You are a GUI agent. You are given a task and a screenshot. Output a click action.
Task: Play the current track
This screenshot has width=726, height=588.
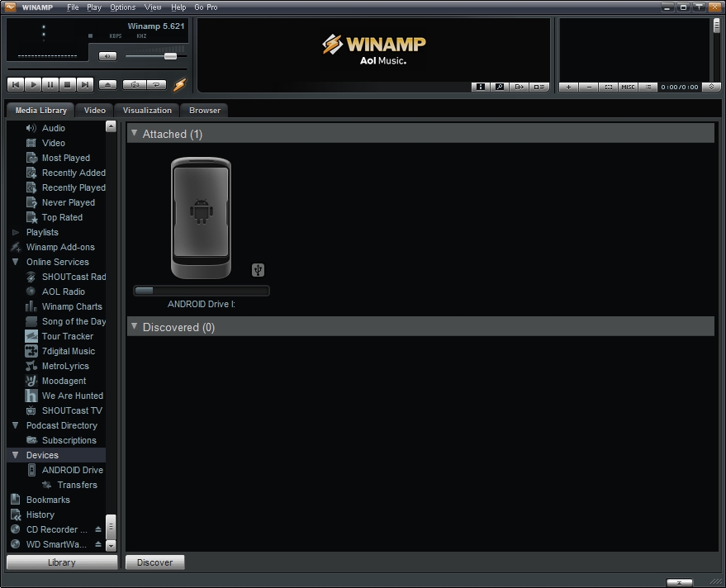(33, 85)
